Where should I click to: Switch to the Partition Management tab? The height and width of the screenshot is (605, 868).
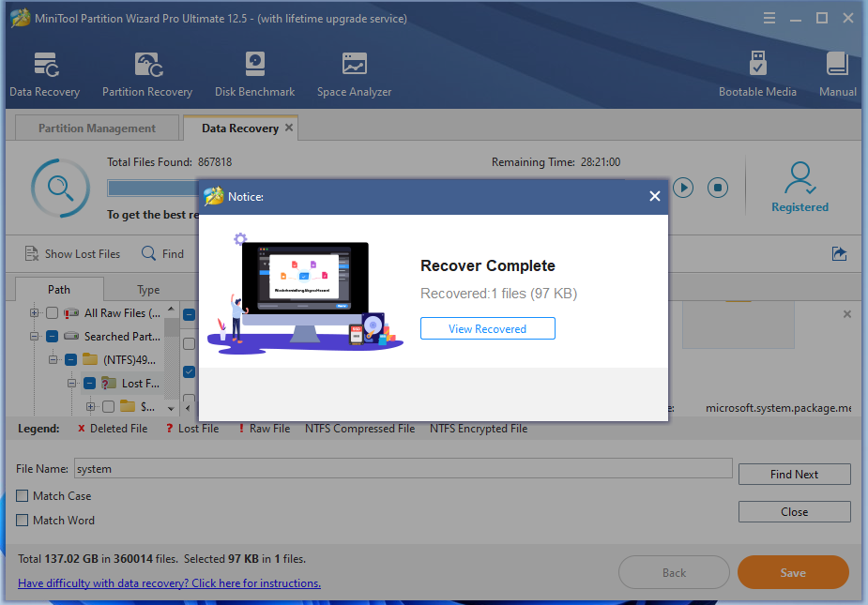coord(97,128)
